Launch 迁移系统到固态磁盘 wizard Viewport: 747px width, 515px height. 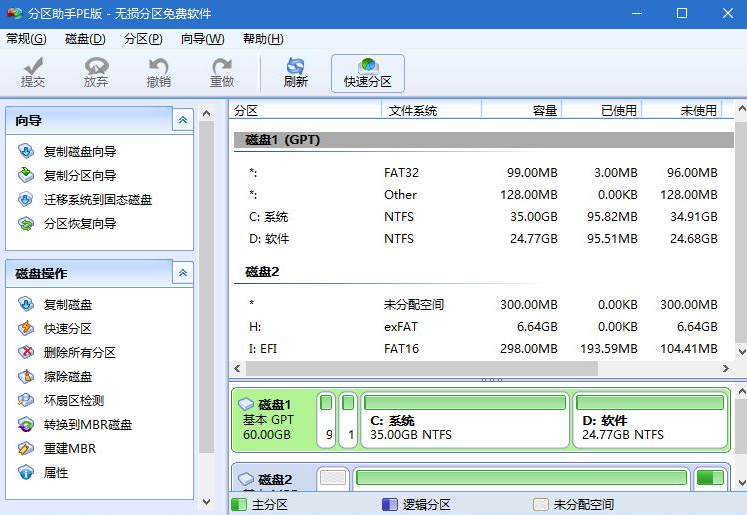point(97,200)
